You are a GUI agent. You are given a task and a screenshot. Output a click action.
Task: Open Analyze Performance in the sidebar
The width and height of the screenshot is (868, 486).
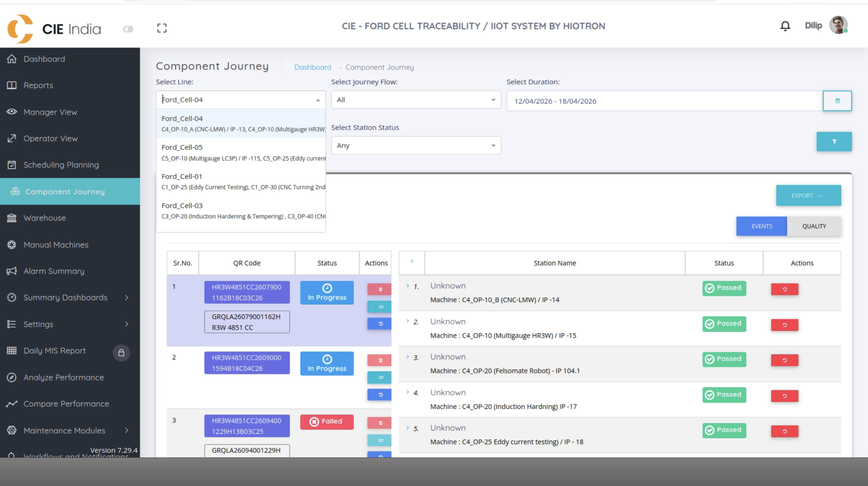click(70, 377)
